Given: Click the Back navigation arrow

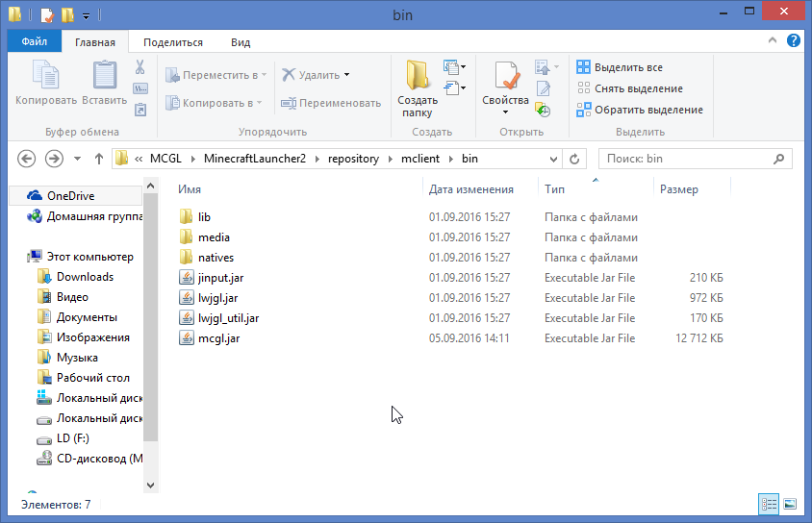Looking at the screenshot, I should [x=26, y=159].
